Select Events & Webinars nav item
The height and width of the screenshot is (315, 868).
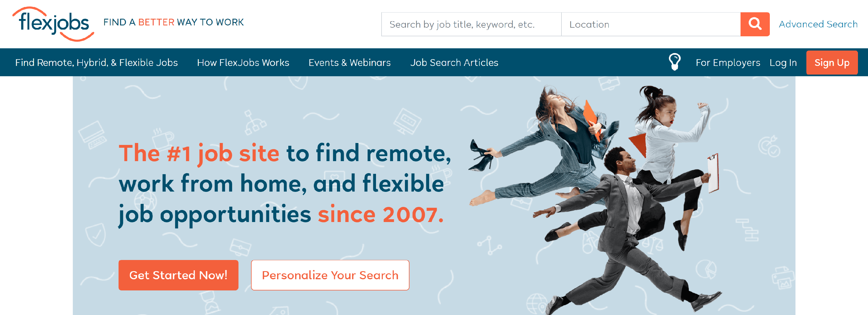point(349,63)
